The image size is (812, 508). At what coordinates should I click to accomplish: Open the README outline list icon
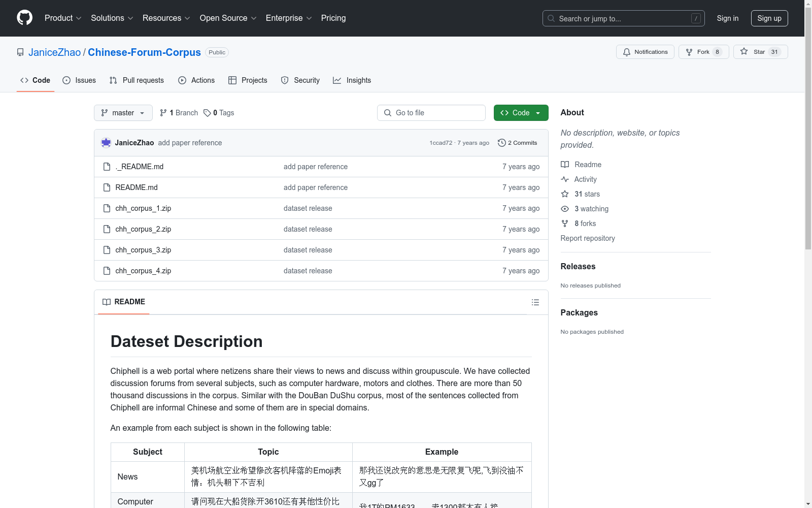point(535,302)
